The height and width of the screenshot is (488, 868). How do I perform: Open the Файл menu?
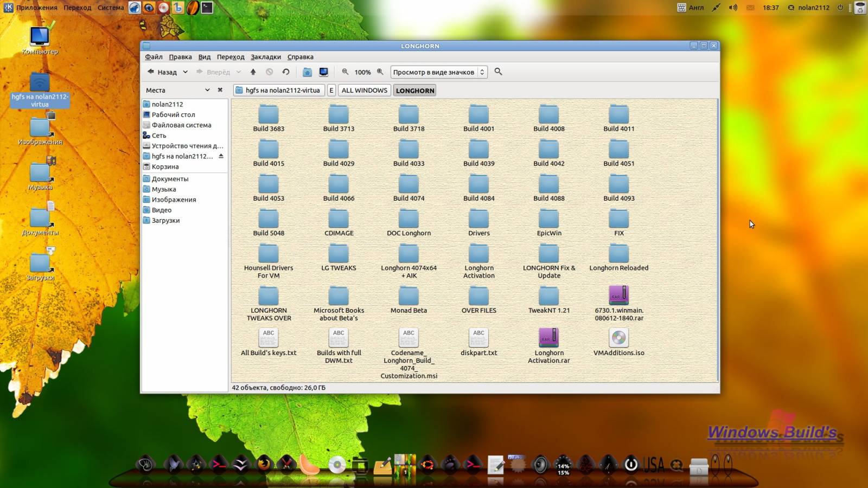click(x=154, y=57)
